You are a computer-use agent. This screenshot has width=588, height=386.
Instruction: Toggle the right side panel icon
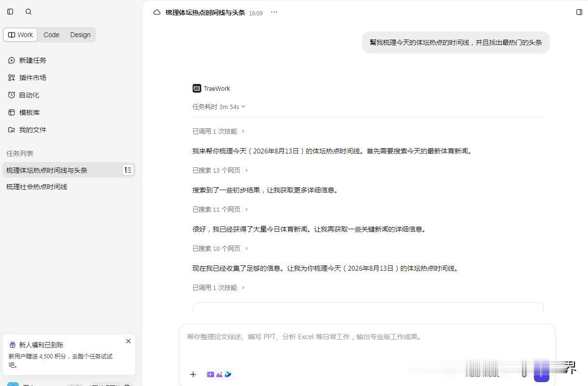579,12
